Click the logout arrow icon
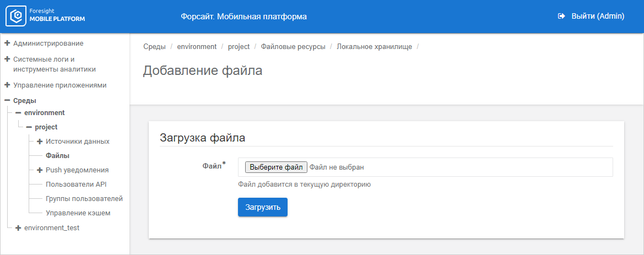The height and width of the screenshot is (255, 644). [561, 17]
